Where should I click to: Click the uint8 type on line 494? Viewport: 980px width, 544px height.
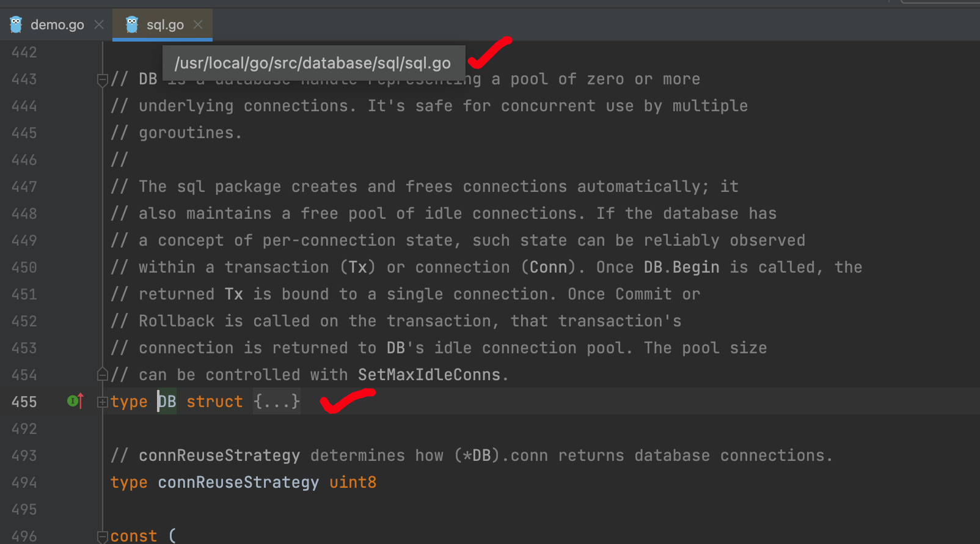(x=353, y=482)
